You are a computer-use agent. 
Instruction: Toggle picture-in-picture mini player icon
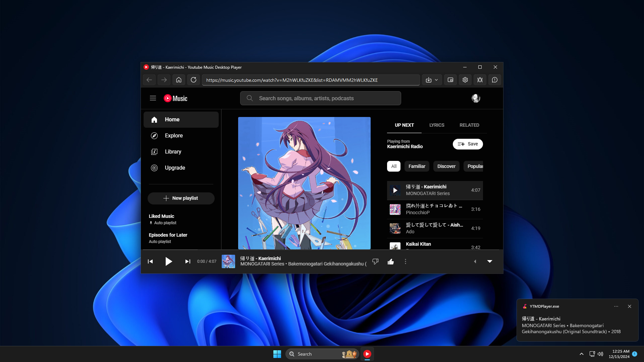tap(450, 80)
